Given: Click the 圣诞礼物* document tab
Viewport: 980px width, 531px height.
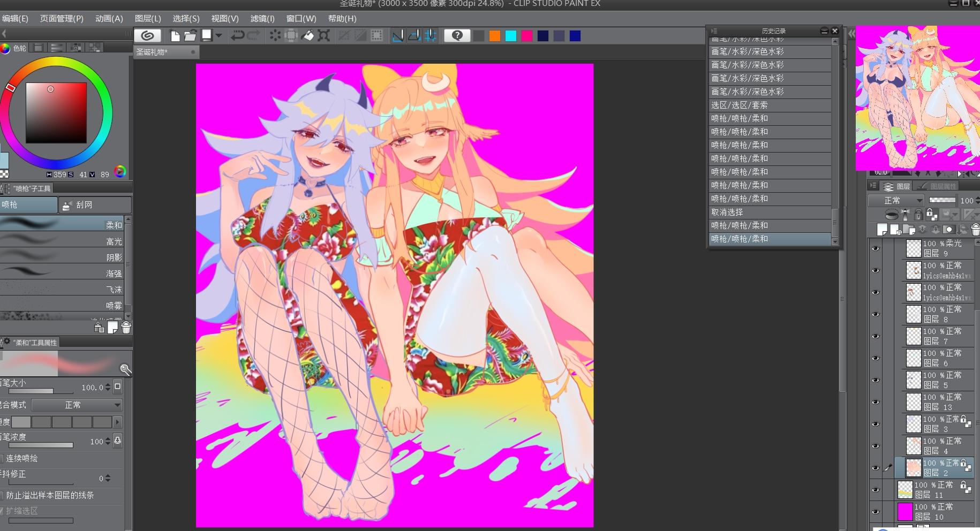Looking at the screenshot, I should (166, 52).
